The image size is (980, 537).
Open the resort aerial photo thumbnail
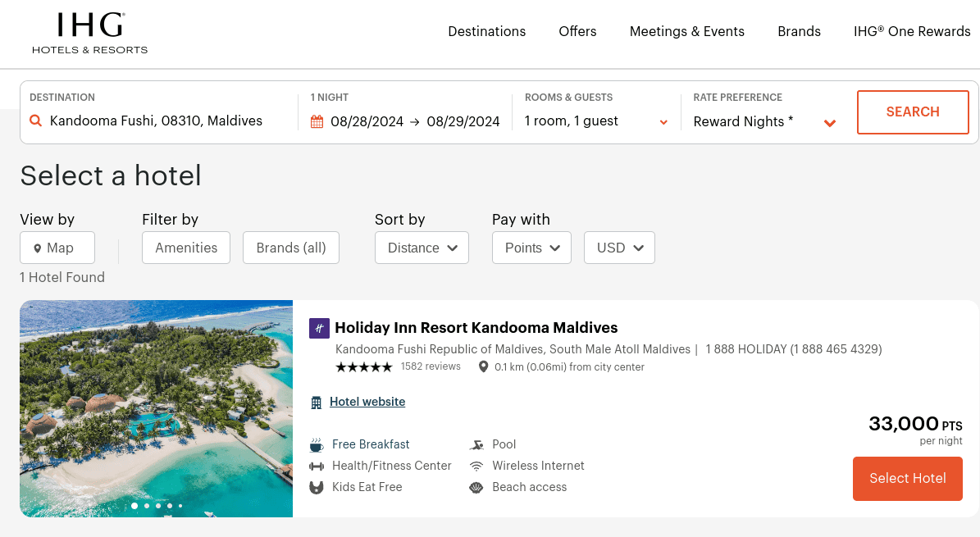[157, 409]
